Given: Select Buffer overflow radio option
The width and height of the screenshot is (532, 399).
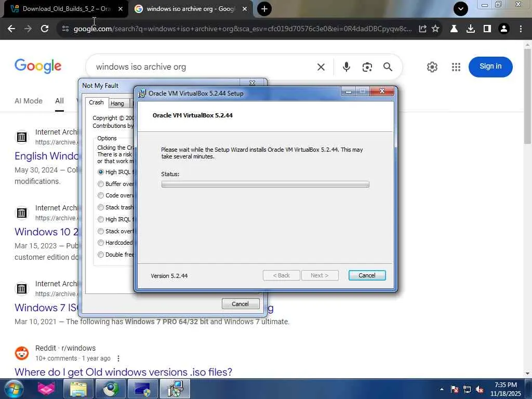Looking at the screenshot, I should click(x=101, y=184).
